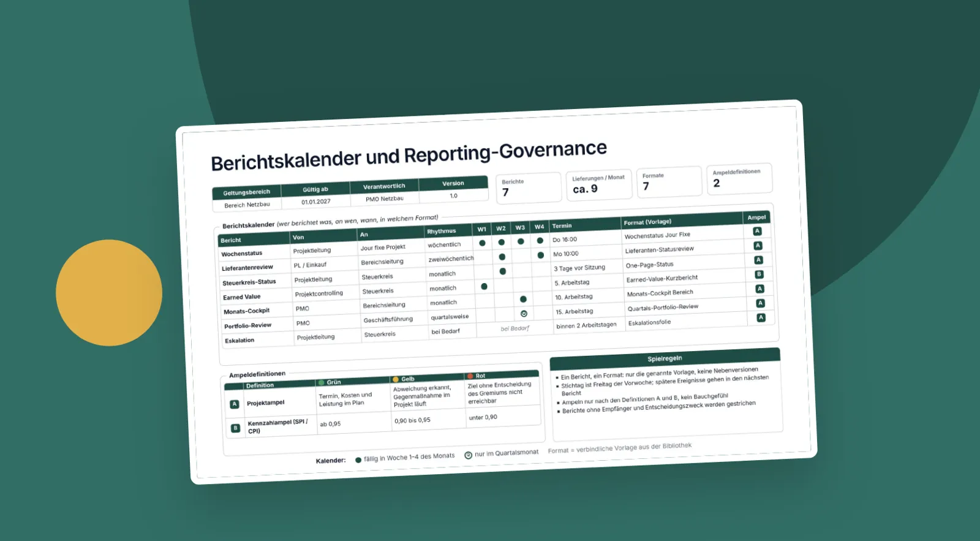Screen dimensions: 980x541
Task: Select the Formate count card
Action: [x=669, y=181]
